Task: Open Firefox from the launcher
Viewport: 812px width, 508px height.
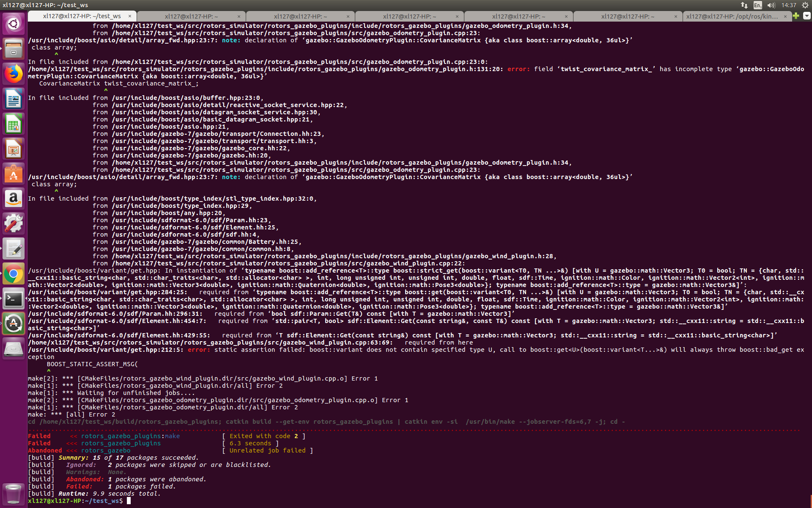Action: pyautogui.click(x=14, y=74)
